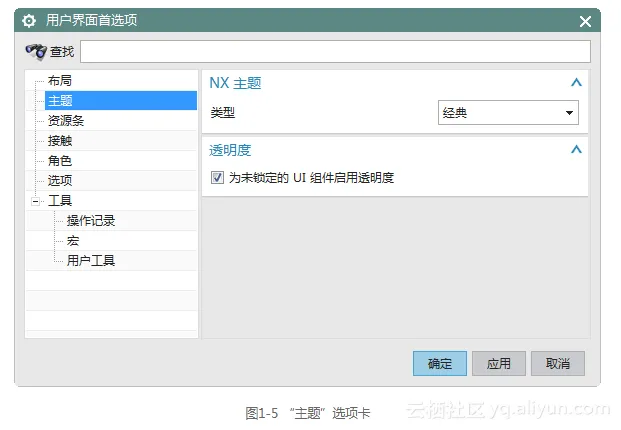
Task: Click the binoculars find icon
Action: tap(36, 51)
